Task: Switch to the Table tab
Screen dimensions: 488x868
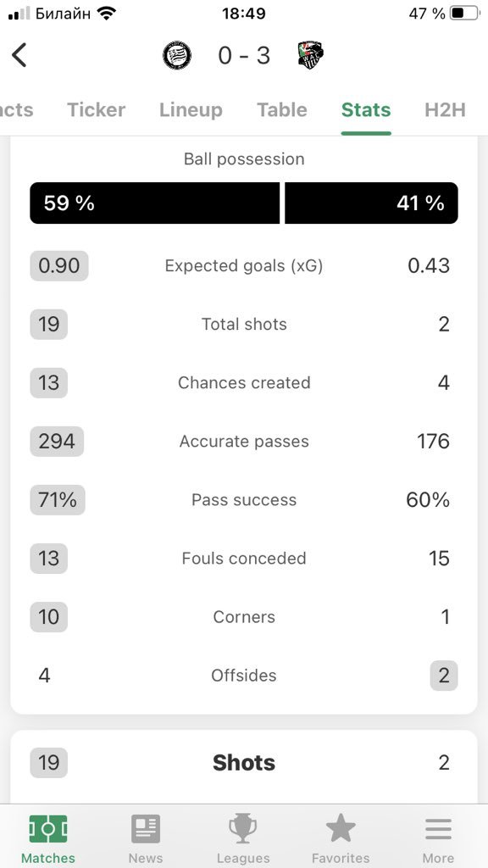Action: pos(282,109)
